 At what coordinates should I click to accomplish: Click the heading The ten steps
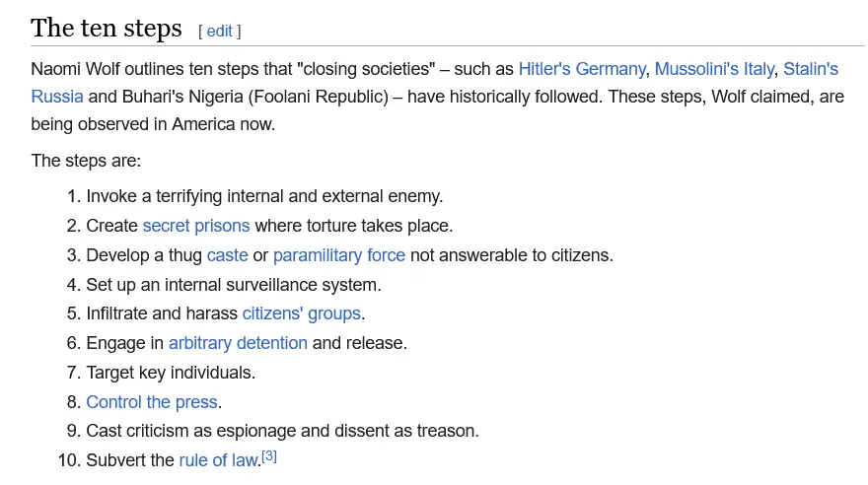tap(107, 29)
